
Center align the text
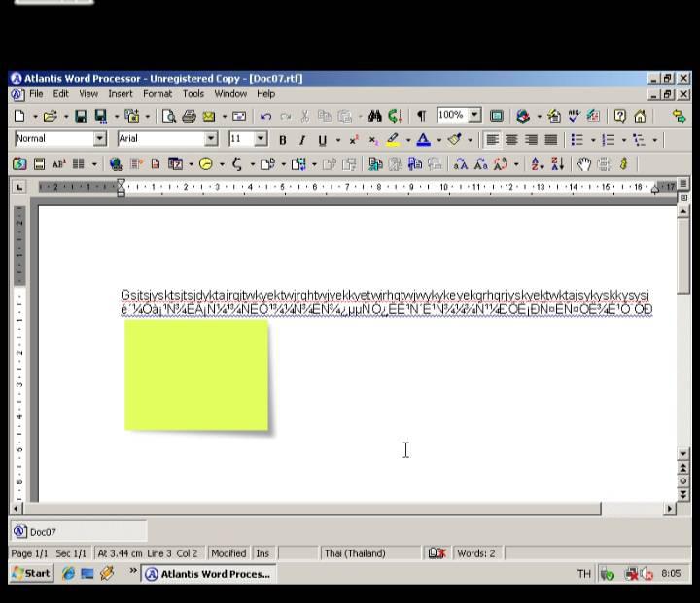pyautogui.click(x=511, y=140)
